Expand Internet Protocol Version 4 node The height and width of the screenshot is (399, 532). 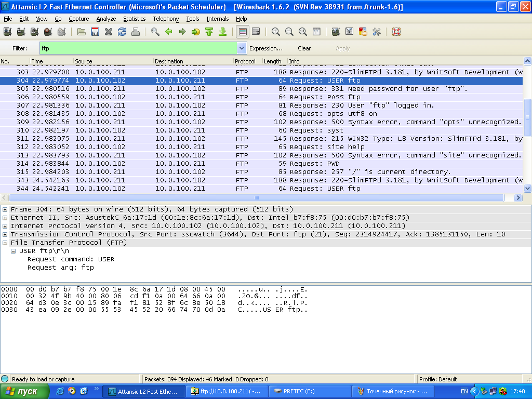click(5, 226)
